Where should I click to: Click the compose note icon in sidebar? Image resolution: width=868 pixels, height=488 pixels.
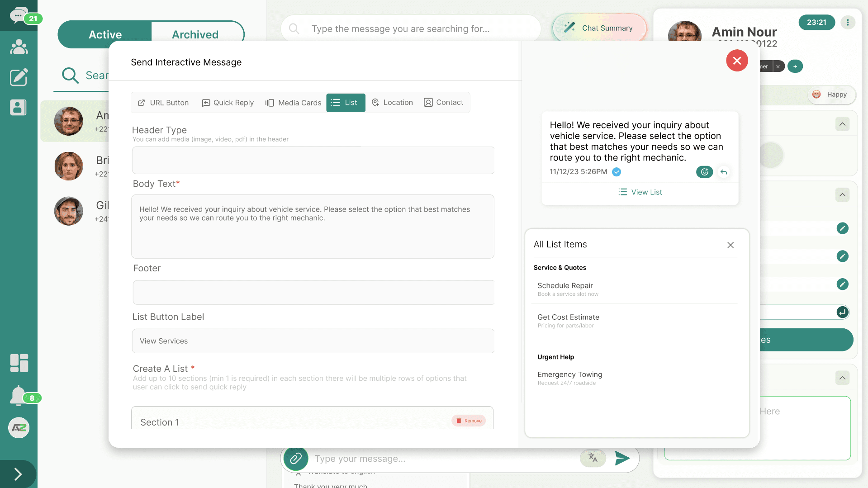(x=19, y=77)
